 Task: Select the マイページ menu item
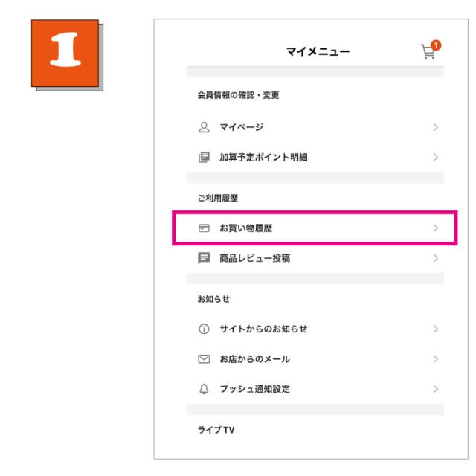click(242, 128)
